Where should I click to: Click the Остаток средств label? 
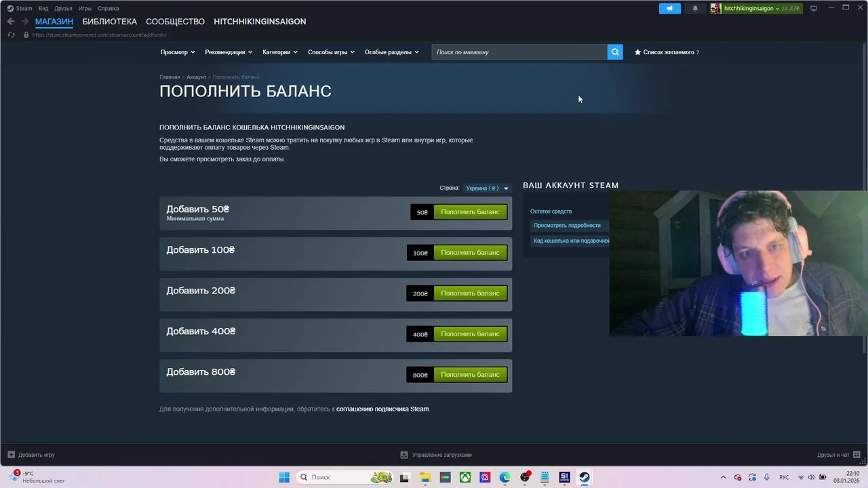coord(551,211)
